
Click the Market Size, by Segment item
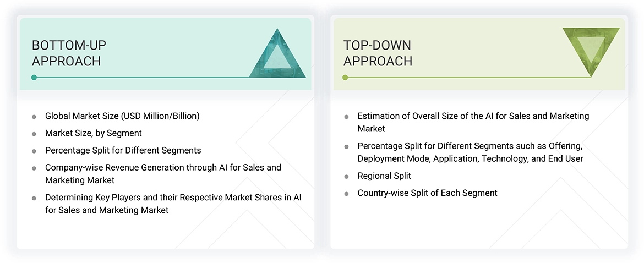[93, 133]
